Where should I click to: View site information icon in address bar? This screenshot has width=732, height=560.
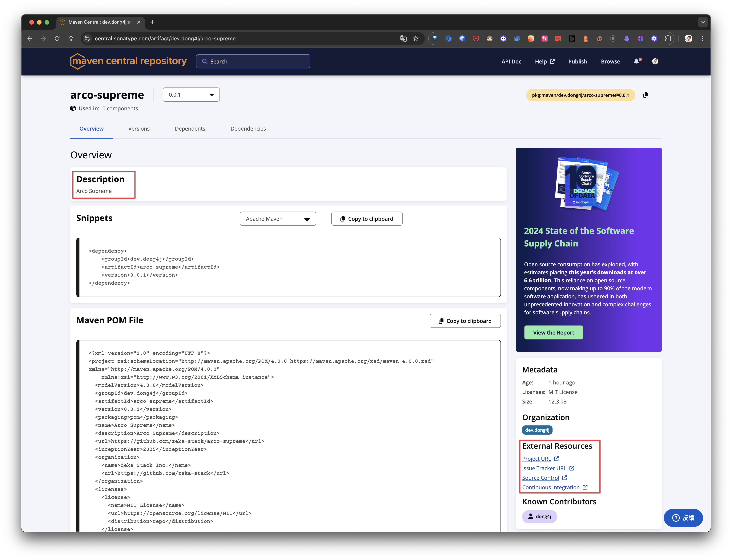(x=87, y=39)
